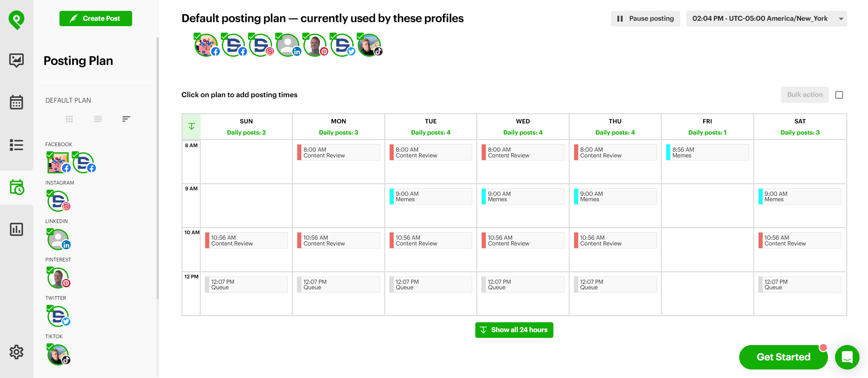This screenshot has height=378, width=868.
Task: Open the image/media library icon in sidebar
Action: pyautogui.click(x=16, y=61)
